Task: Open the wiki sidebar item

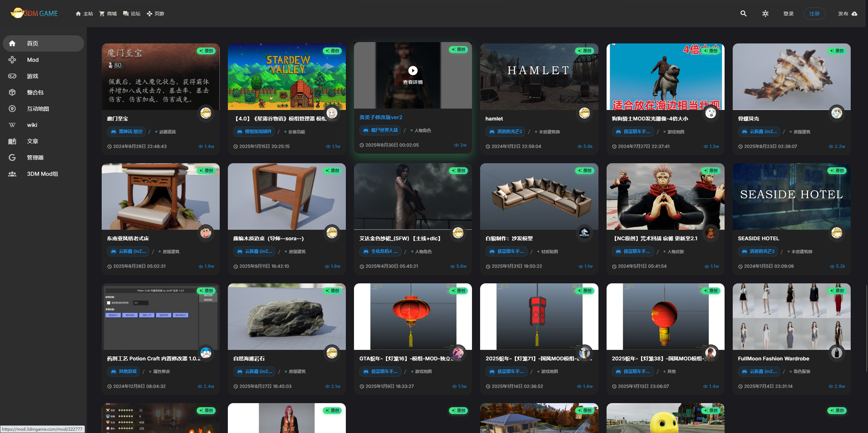Action: (32, 125)
